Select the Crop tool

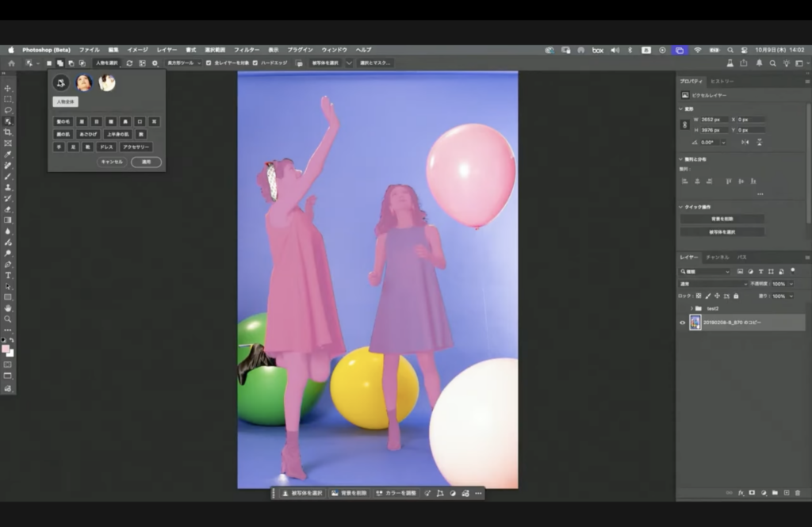point(8,132)
